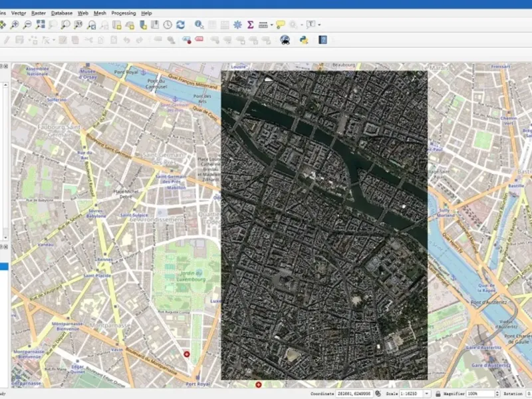The height and width of the screenshot is (399, 532).
Task: Click the Toggle Extents icon beside coordinates
Action: (x=378, y=394)
